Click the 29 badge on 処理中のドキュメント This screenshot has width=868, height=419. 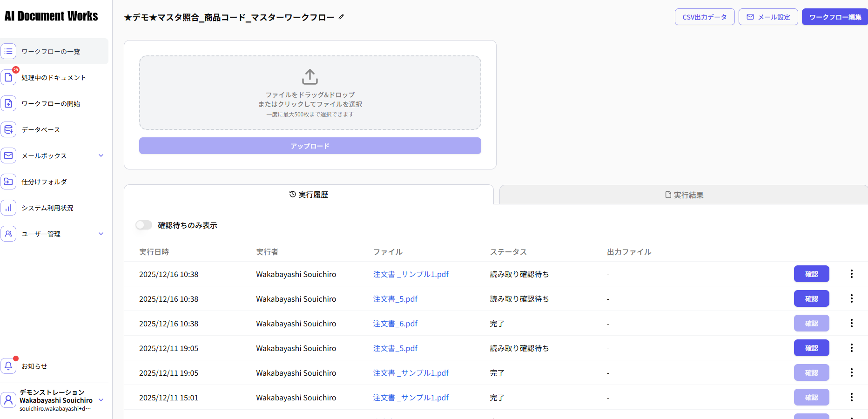click(x=15, y=70)
